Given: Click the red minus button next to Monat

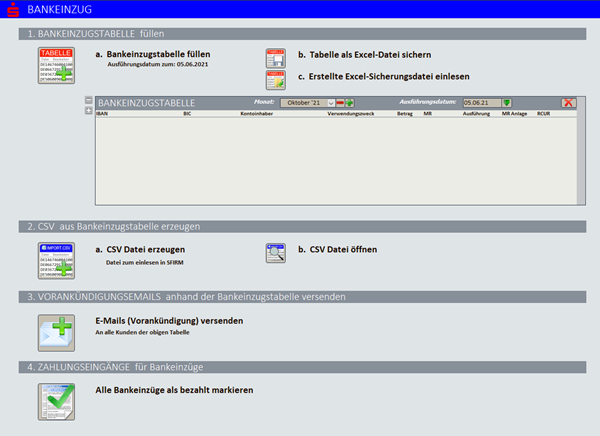Looking at the screenshot, I should pos(340,102).
